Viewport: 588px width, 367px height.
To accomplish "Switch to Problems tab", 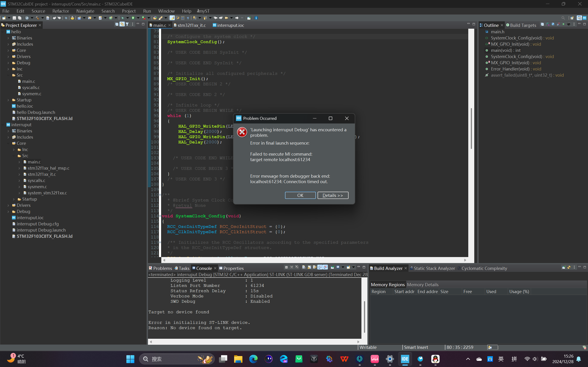I will 160,268.
